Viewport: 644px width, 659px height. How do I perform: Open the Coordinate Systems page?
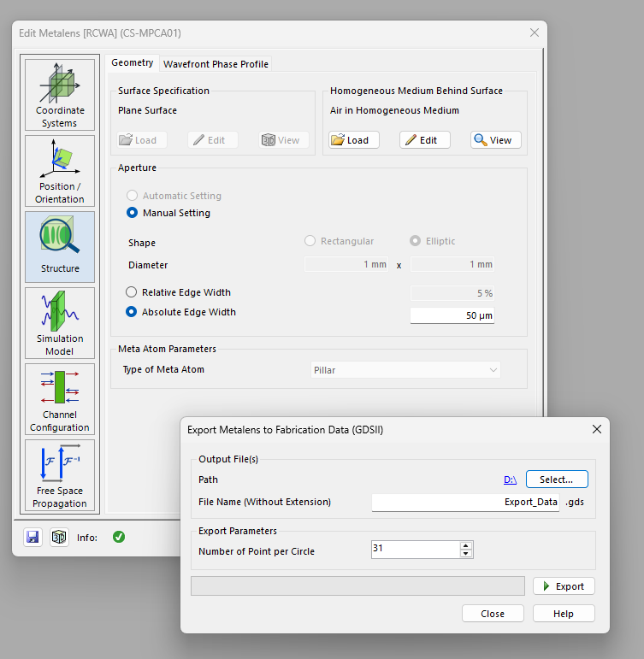60,95
